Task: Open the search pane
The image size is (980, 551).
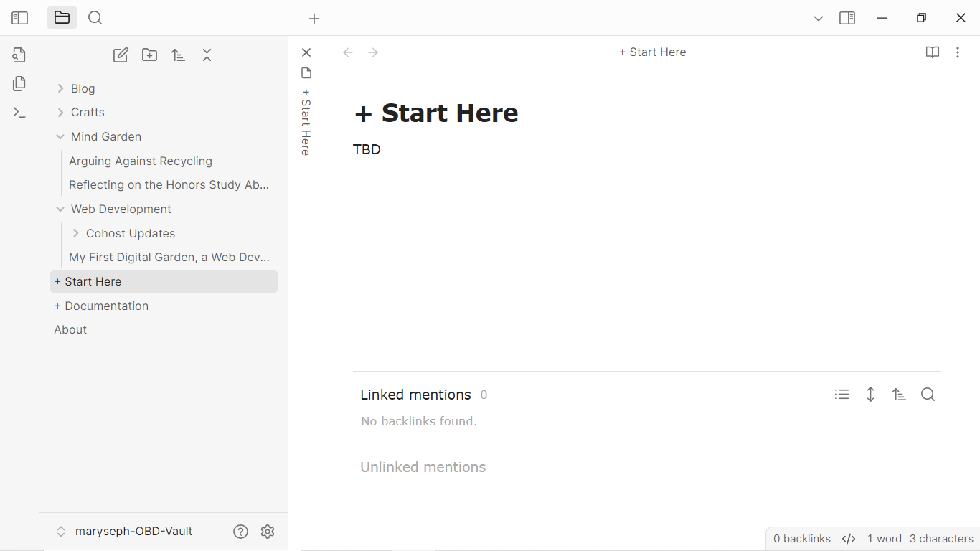Action: point(95,18)
